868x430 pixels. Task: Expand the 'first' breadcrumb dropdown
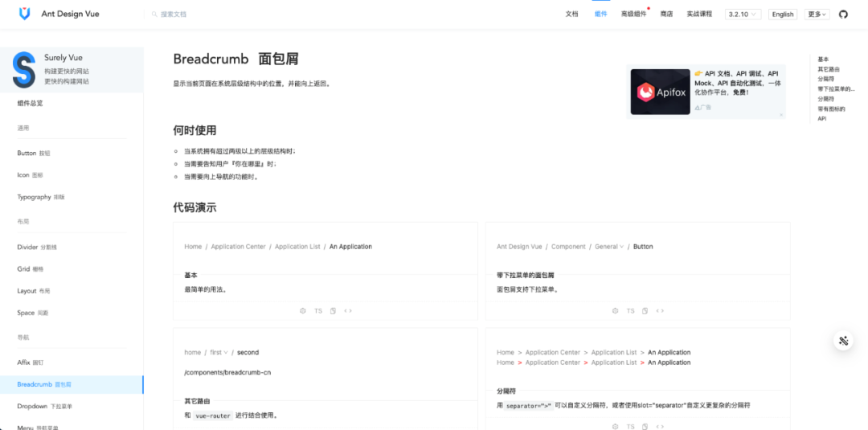coord(219,352)
